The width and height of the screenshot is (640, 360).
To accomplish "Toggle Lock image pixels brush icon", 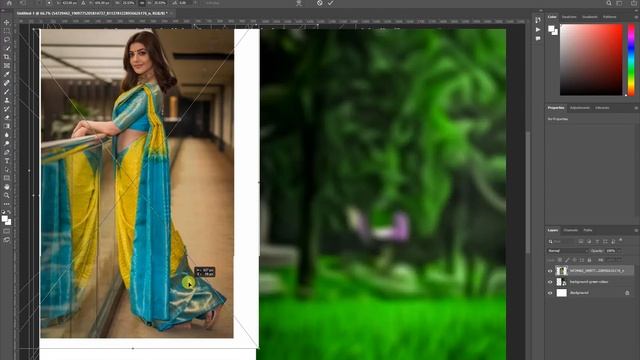I will (x=567, y=260).
